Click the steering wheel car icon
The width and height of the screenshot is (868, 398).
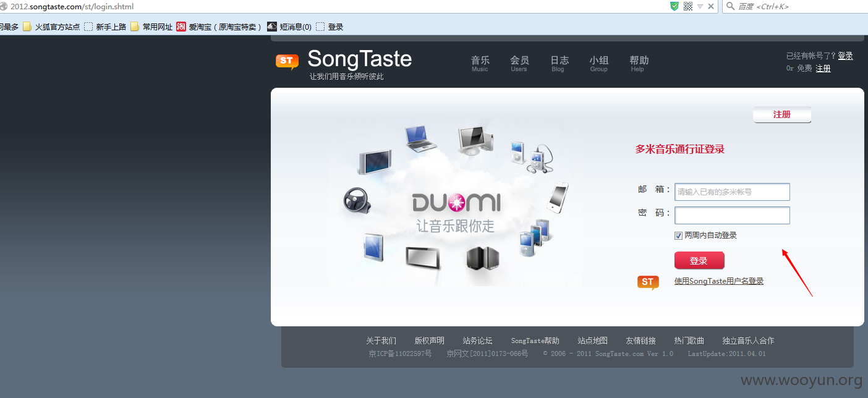pyautogui.click(x=357, y=202)
